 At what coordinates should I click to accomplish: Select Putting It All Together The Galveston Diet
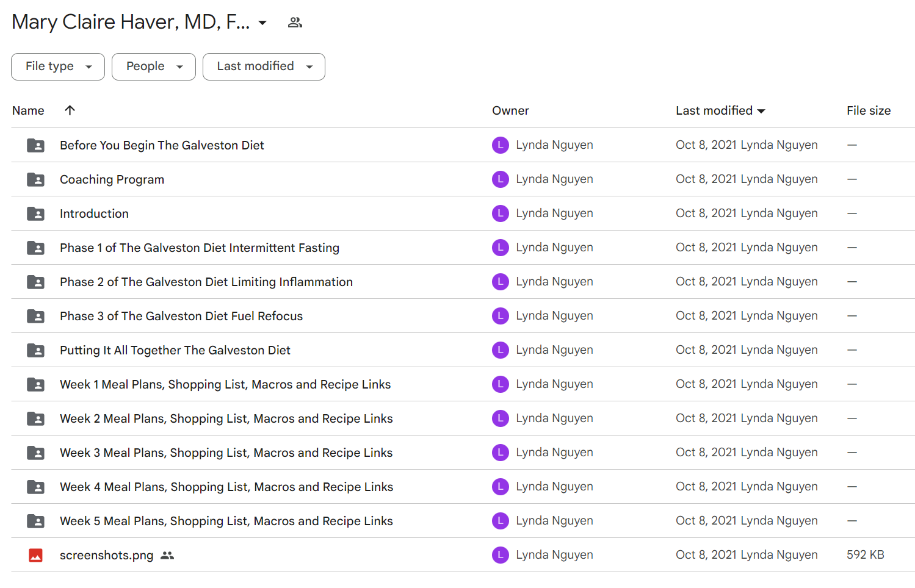coord(175,350)
